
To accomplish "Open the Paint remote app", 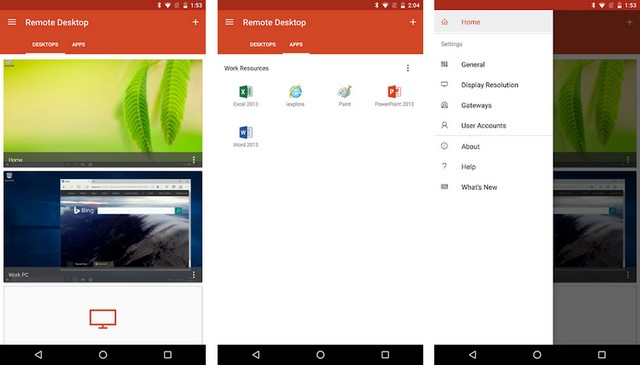I will point(344,96).
